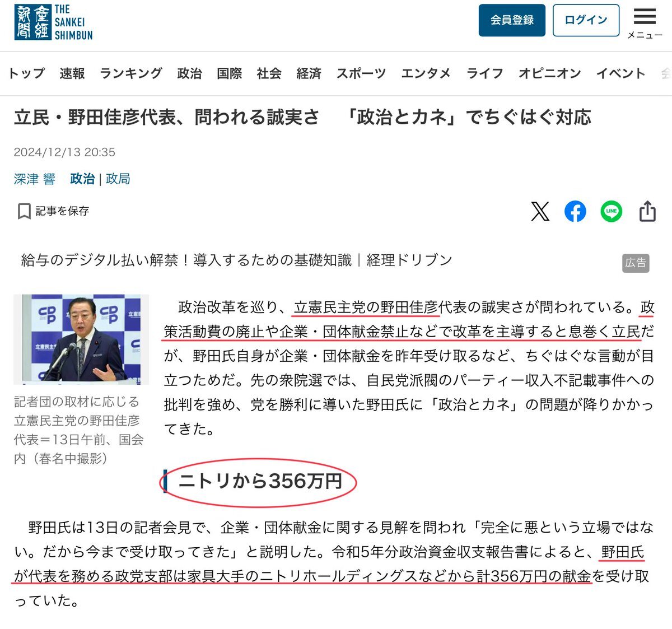The height and width of the screenshot is (629, 672).
Task: Select the トップ navigation item
Action: [26, 73]
